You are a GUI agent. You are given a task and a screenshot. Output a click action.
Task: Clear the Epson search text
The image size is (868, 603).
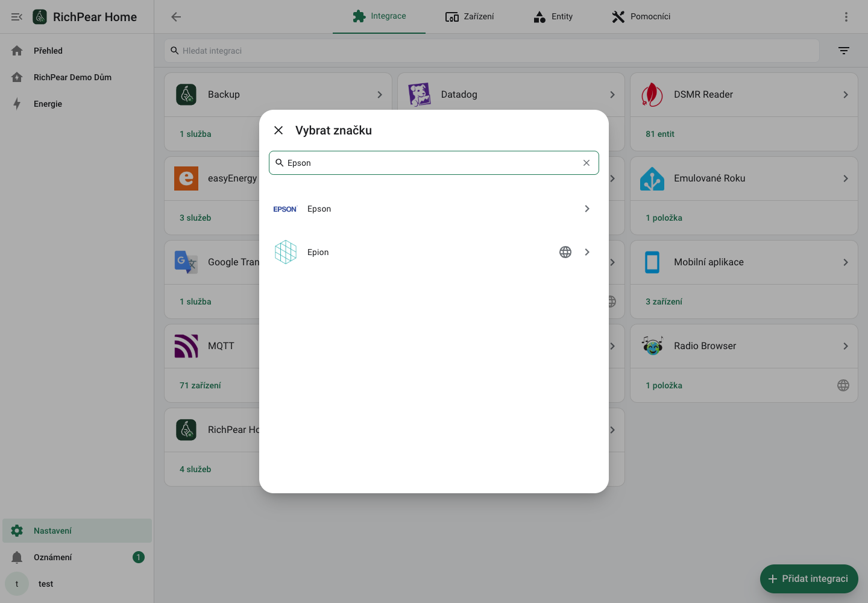(587, 163)
